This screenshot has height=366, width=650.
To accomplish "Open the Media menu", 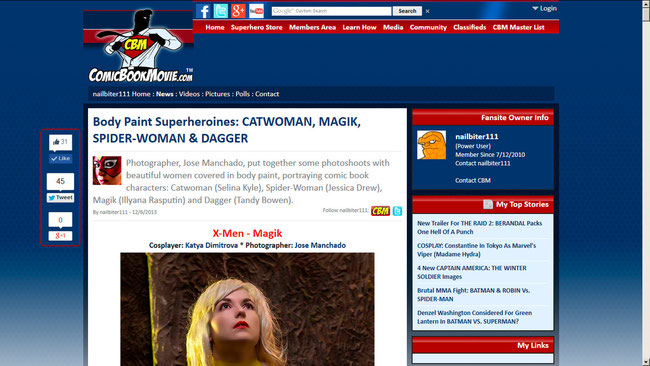I will click(393, 27).
